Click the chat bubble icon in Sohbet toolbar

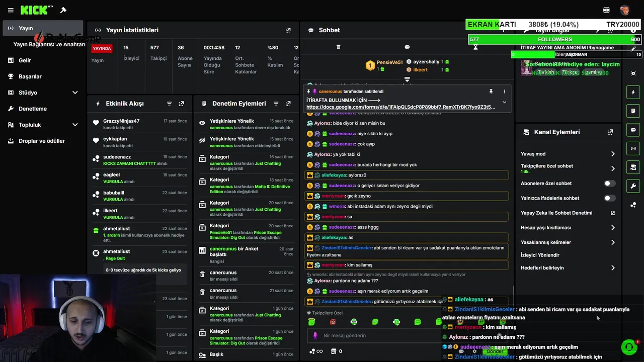coord(408,47)
